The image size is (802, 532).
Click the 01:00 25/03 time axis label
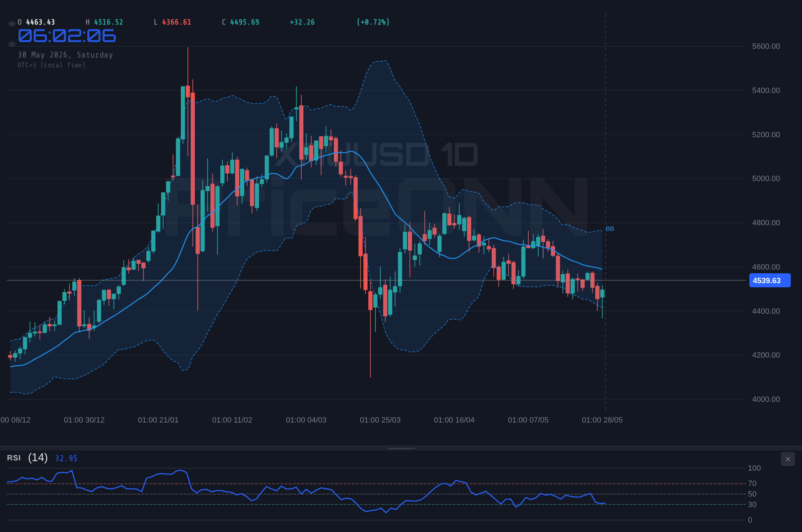pyautogui.click(x=380, y=420)
